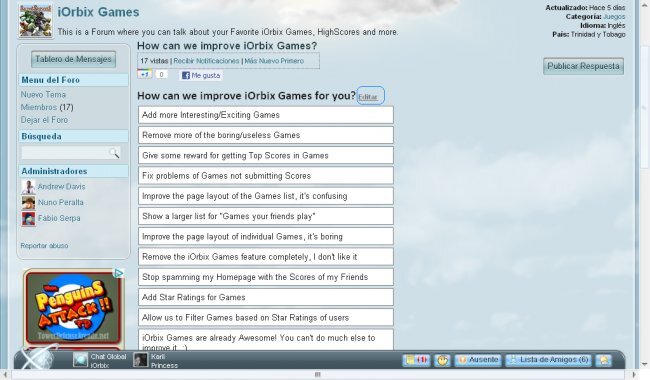Screen dimensions: 650x380
Task: Select poll option Add Star Ratings for Games
Action: click(x=266, y=298)
